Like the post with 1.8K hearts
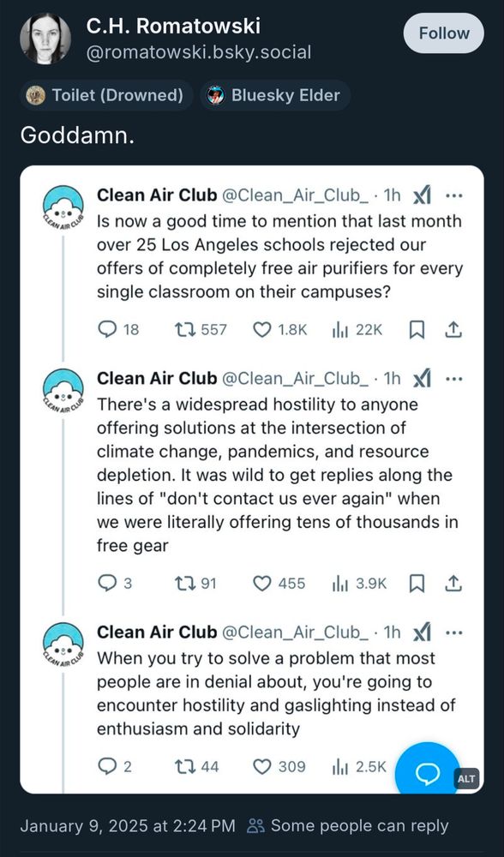 tap(261, 329)
